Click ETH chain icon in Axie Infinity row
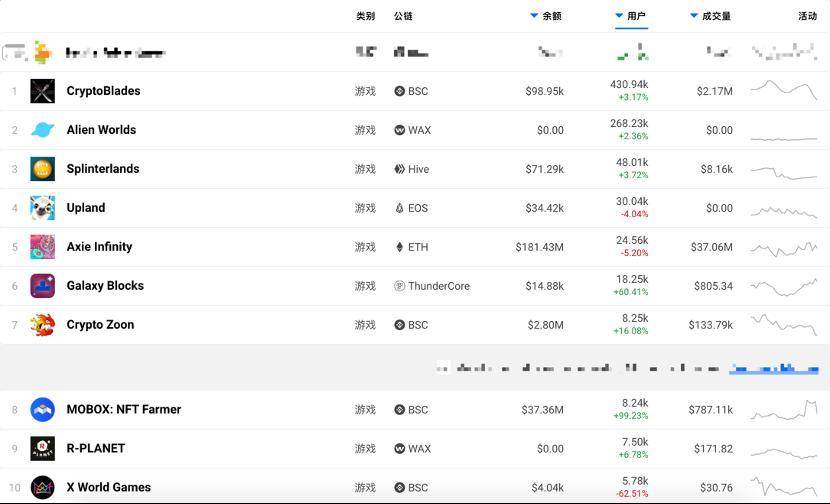The height and width of the screenshot is (504, 830). click(x=400, y=247)
